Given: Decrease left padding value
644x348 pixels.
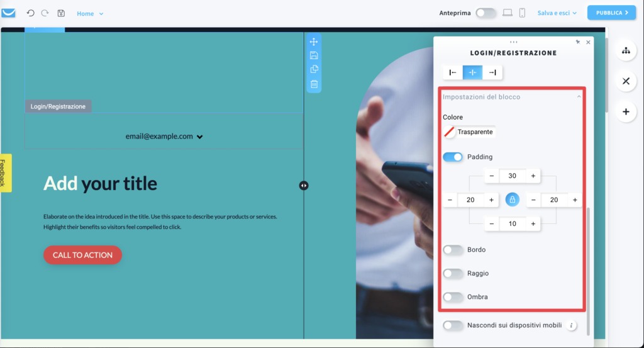Looking at the screenshot, I should (450, 200).
